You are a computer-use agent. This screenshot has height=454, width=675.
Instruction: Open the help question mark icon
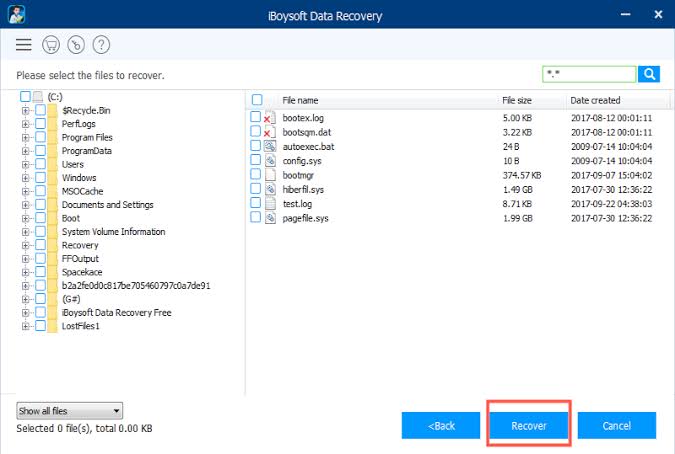(x=101, y=45)
